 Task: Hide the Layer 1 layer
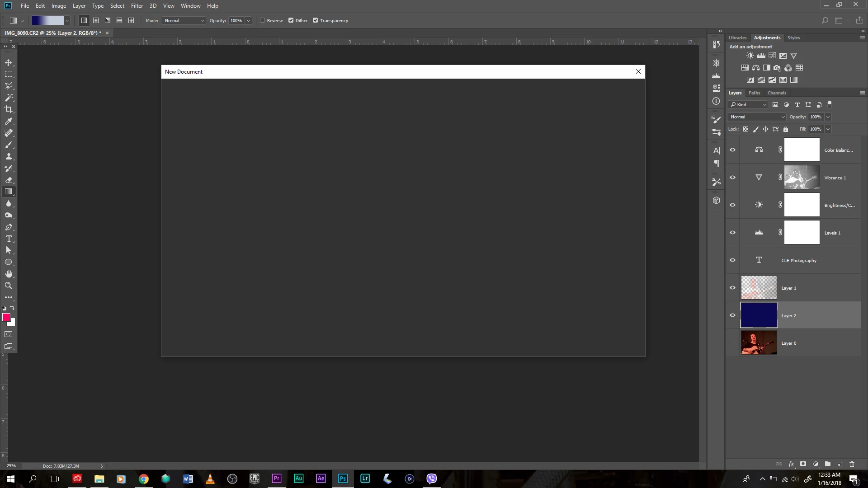[732, 288]
